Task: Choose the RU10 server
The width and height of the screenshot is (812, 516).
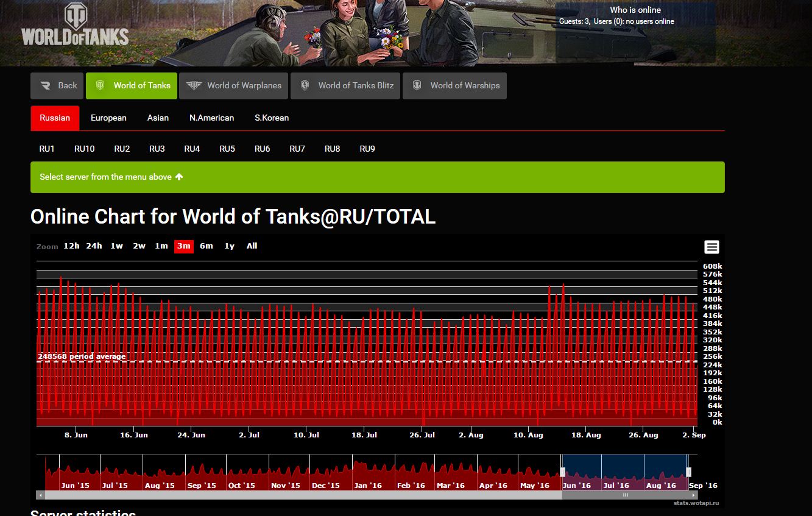Action: point(84,149)
